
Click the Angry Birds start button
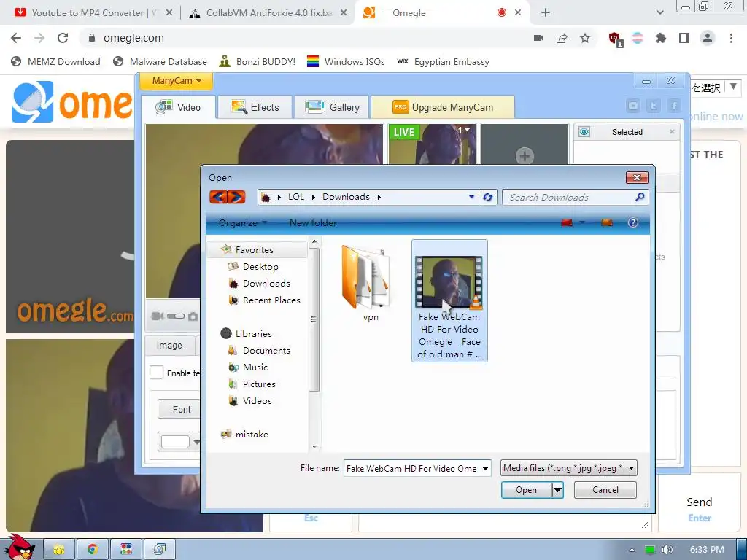coord(19,547)
